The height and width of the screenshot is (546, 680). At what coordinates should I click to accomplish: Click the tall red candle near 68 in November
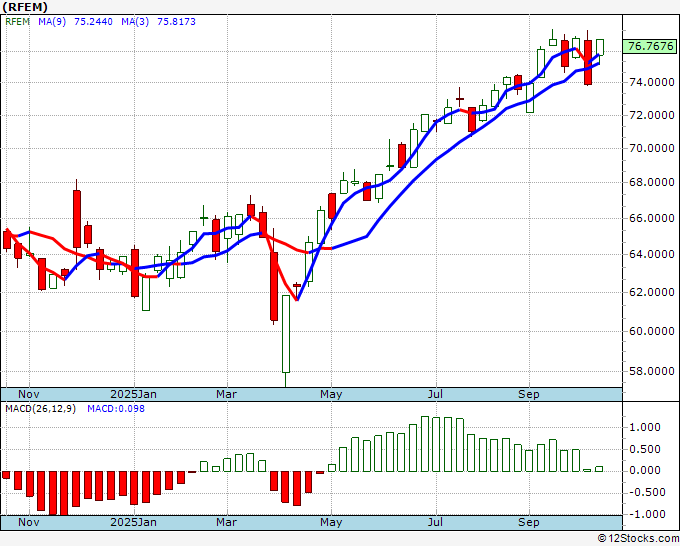pos(77,219)
